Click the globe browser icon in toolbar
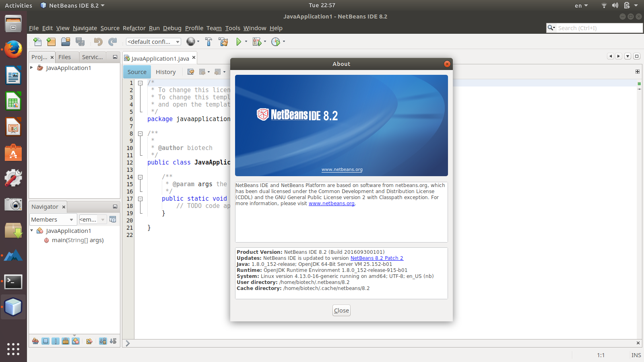This screenshot has width=644, height=362. tap(191, 41)
